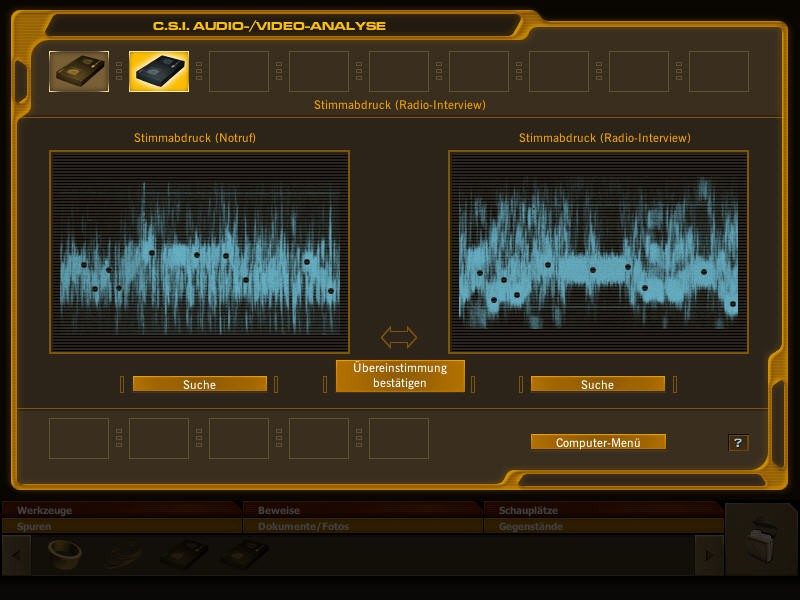Switch to the Werkzeuge tab

point(120,510)
